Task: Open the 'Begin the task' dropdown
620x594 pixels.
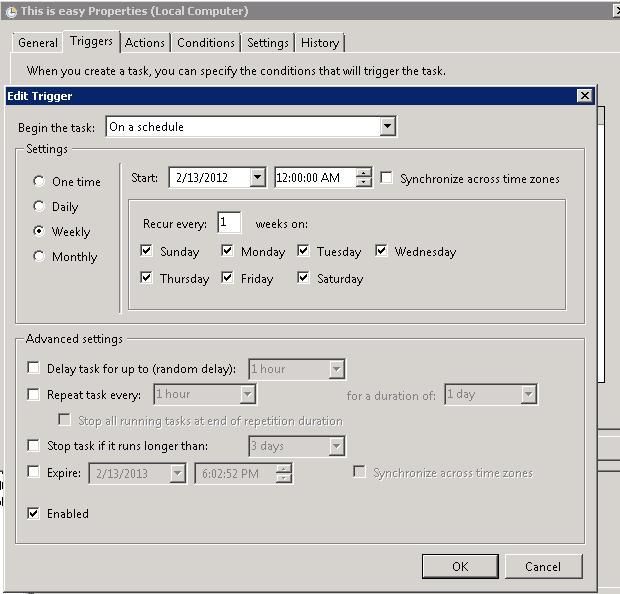Action: click(x=388, y=127)
